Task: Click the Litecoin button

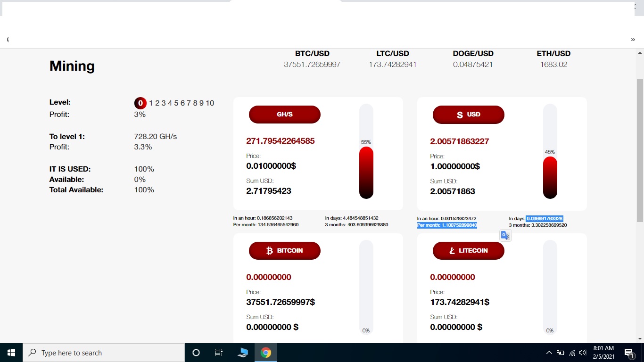Action: [469, 251]
